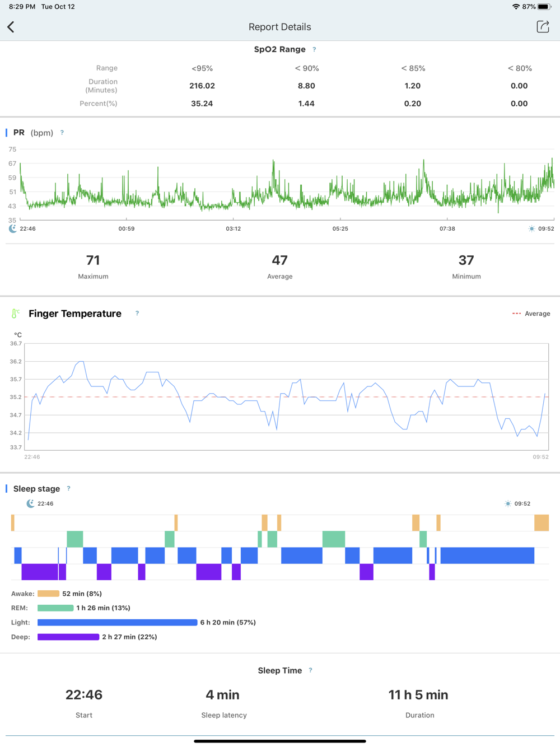Tap the finger temperature line chart

tap(286, 396)
